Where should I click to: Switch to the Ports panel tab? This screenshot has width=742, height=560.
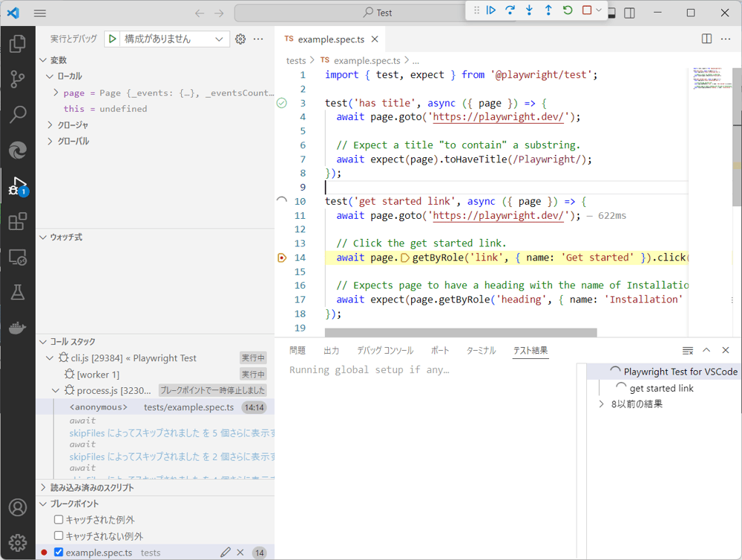tap(440, 351)
